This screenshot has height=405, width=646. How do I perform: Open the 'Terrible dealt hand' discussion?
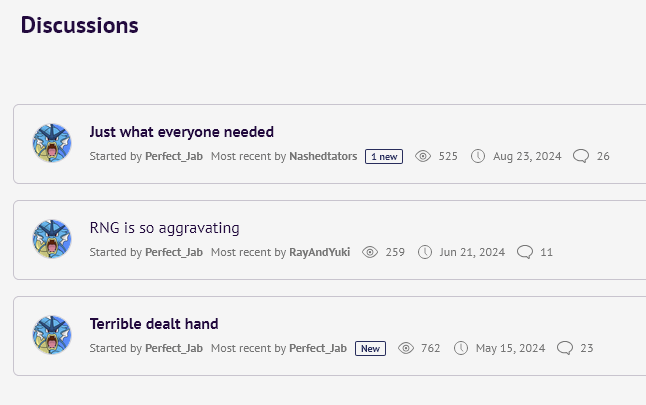click(x=154, y=324)
